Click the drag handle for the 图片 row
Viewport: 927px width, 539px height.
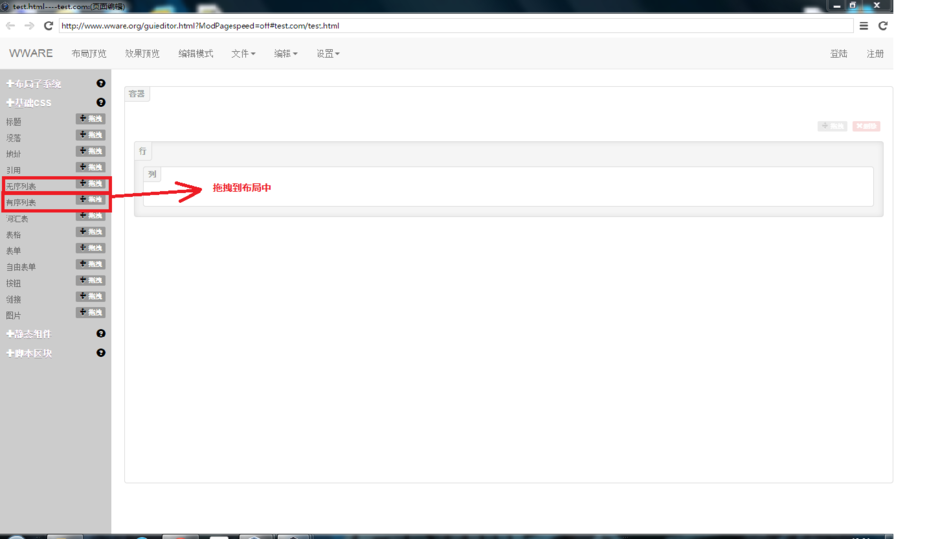pos(90,312)
